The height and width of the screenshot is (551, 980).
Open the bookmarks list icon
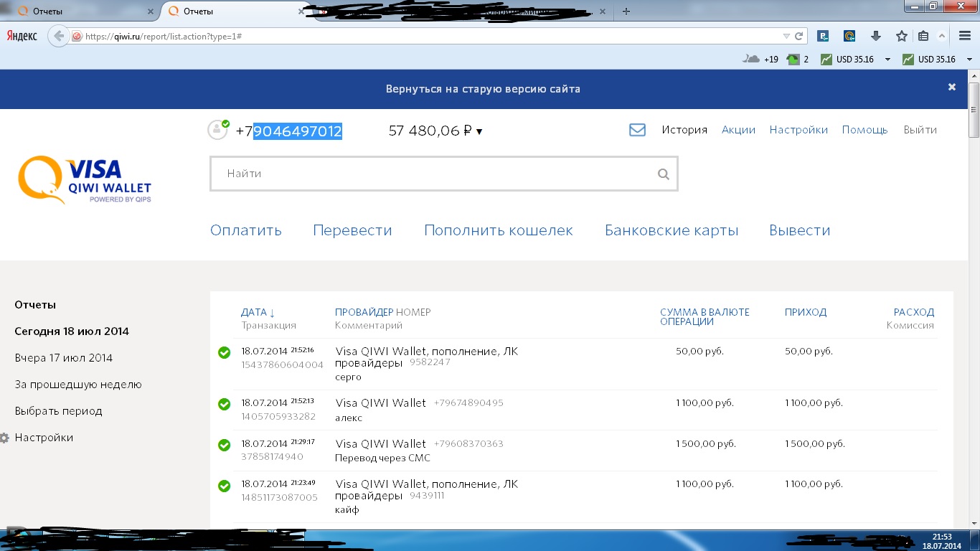(x=923, y=36)
